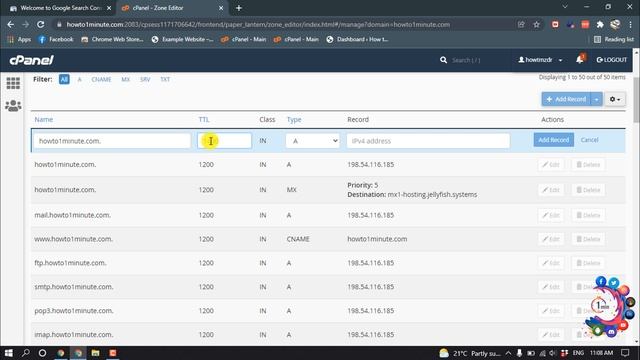Click the address bar URL
This screenshot has width=640, height=360.
(258, 24)
